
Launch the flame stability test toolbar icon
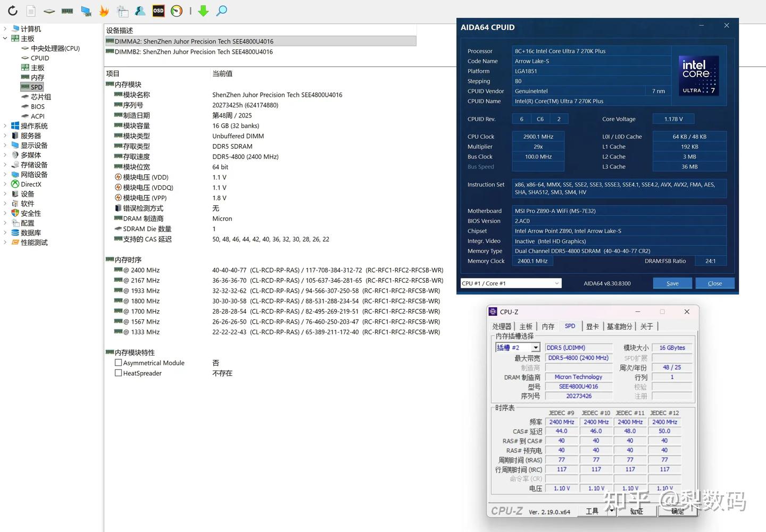pyautogui.click(x=104, y=11)
